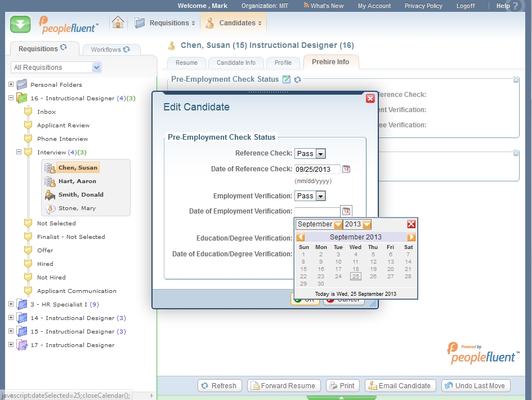The width and height of the screenshot is (532, 400).
Task: Click the Email Candidate button
Action: (400, 386)
